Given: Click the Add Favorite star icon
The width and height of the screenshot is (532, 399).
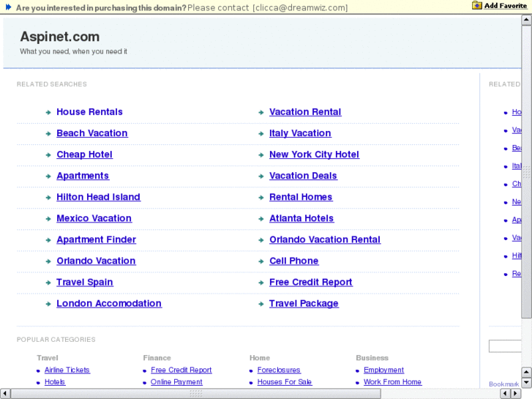Looking at the screenshot, I should tap(476, 5).
